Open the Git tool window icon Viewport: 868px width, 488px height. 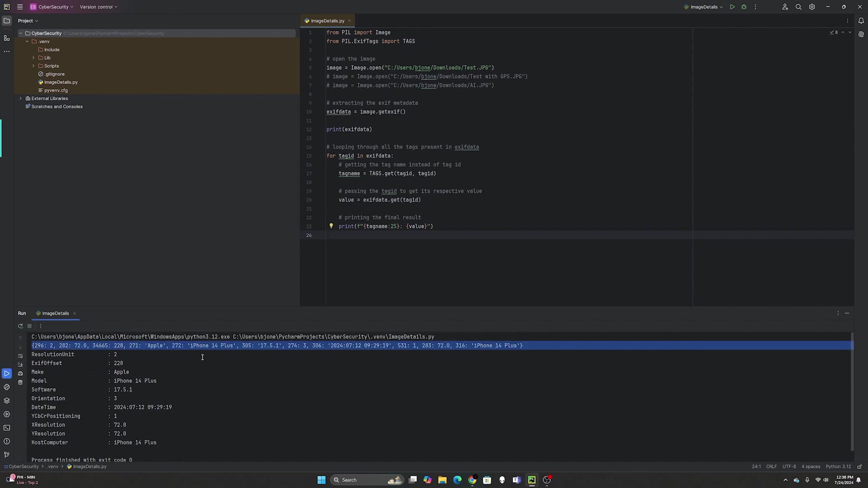7,455
